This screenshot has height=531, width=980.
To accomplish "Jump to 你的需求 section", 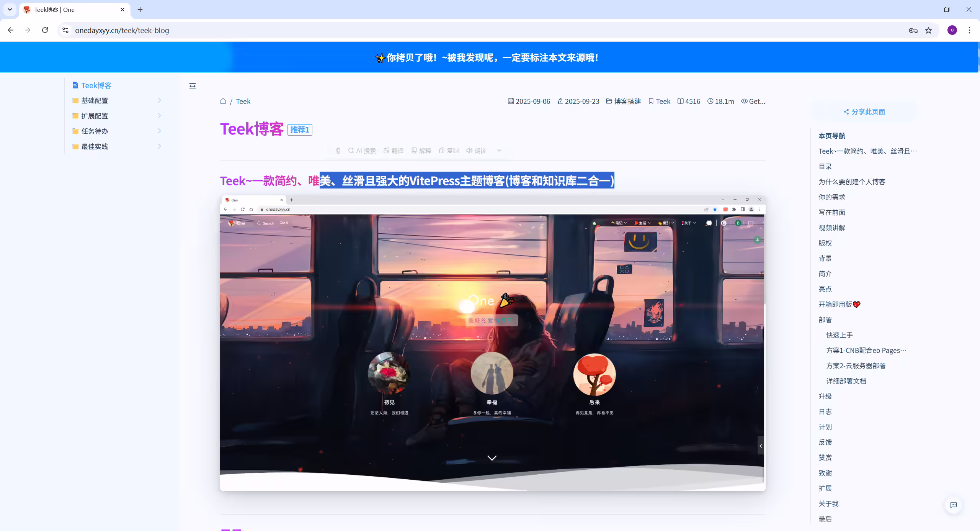I will click(832, 197).
